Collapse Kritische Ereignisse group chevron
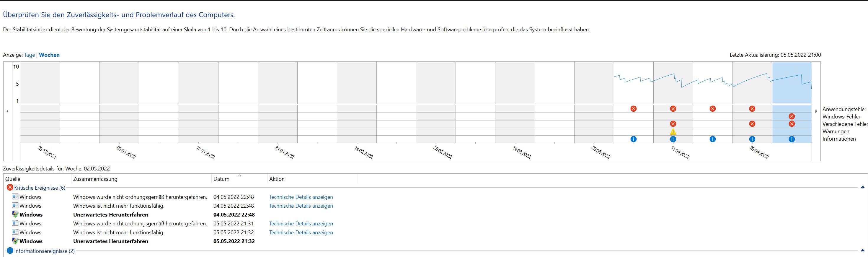 coord(863,188)
